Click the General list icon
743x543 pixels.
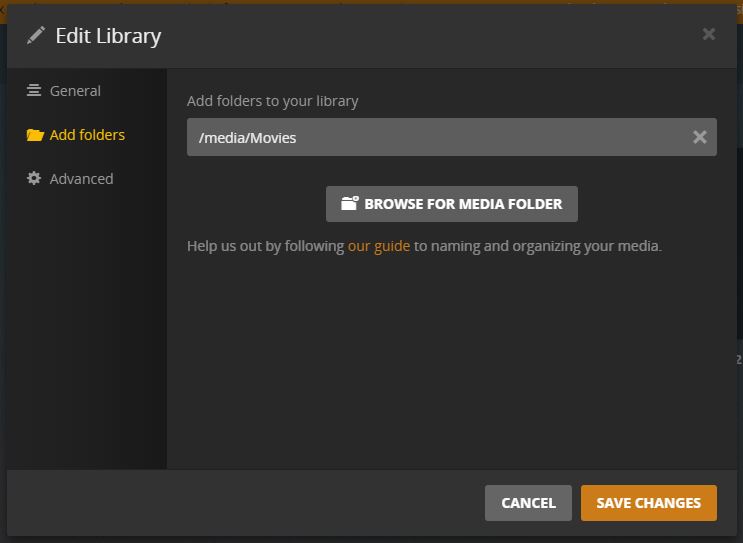coord(34,90)
